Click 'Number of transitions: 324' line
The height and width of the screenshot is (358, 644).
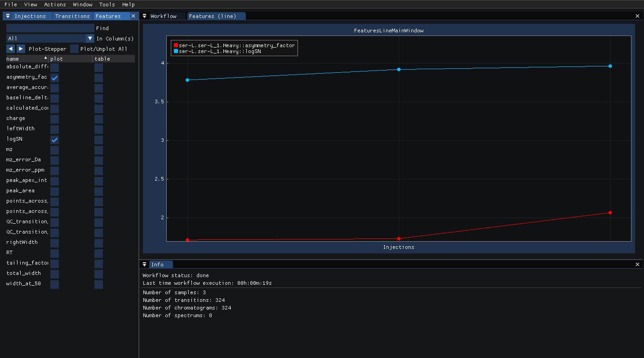tap(184, 300)
